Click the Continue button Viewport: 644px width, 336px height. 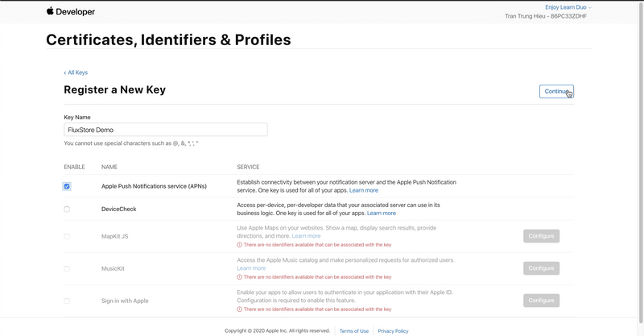(x=556, y=91)
